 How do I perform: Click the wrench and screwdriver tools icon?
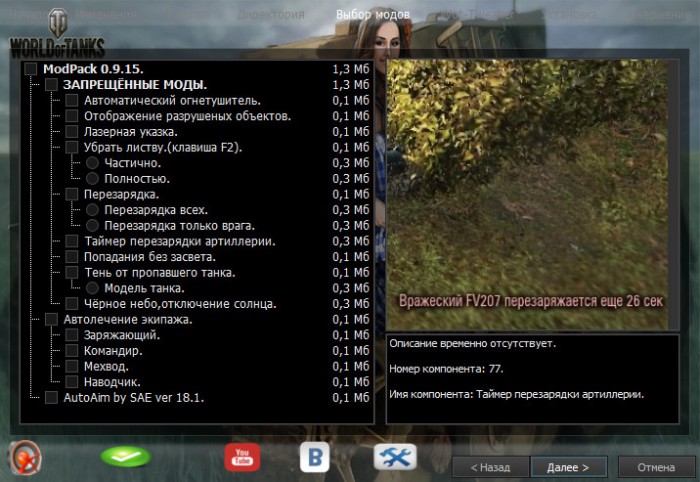[395, 457]
